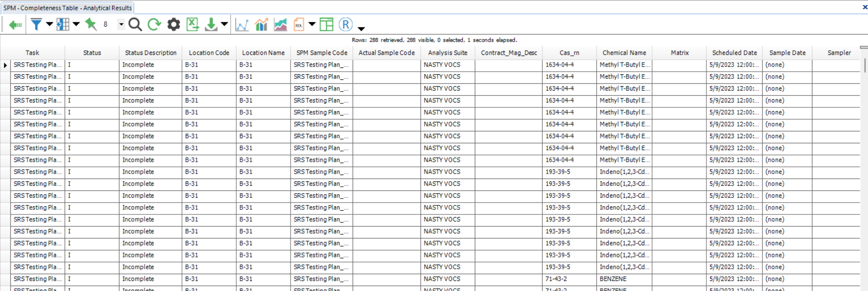
Task: Export the table to Excel
Action: [193, 24]
